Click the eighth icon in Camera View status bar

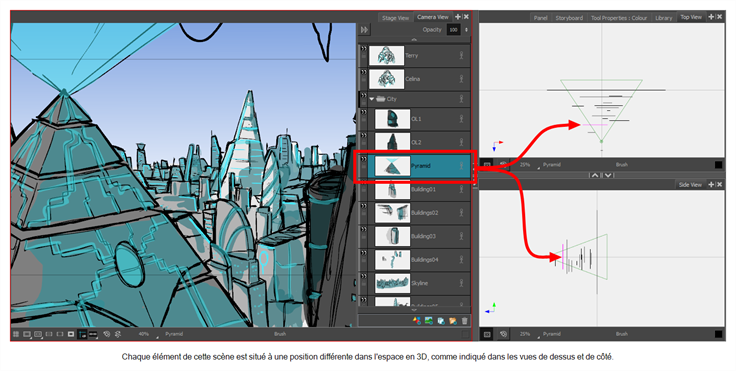point(93,334)
